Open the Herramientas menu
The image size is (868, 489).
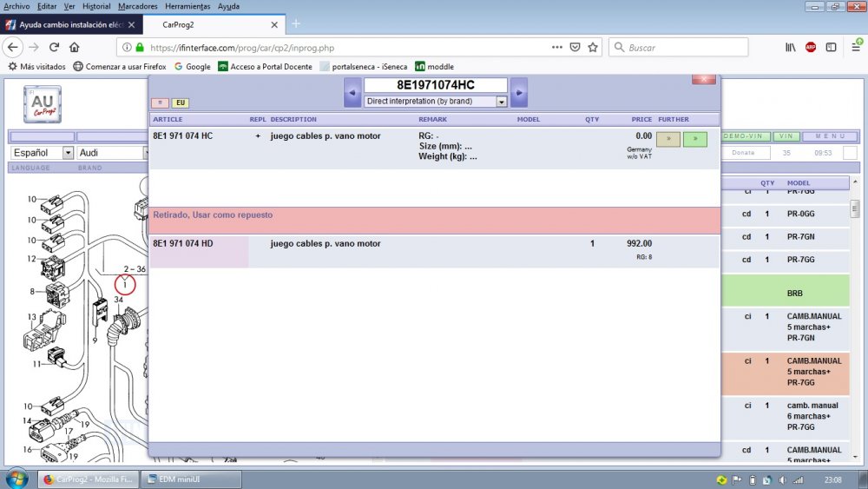click(x=187, y=6)
